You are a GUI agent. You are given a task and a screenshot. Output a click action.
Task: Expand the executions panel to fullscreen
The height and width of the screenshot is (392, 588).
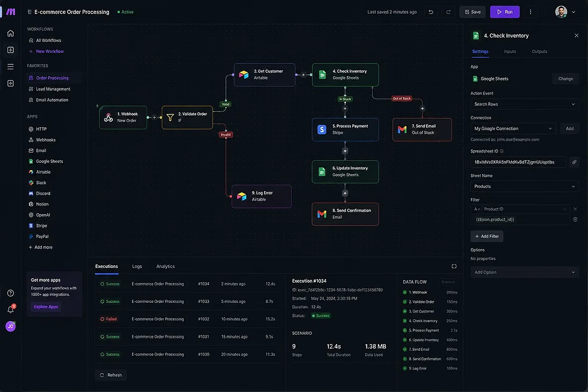[x=454, y=266]
